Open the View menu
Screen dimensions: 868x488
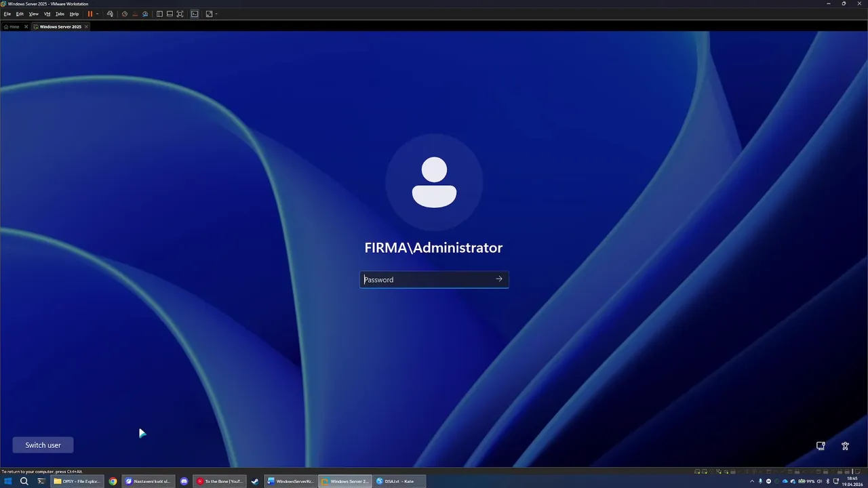pyautogui.click(x=33, y=14)
